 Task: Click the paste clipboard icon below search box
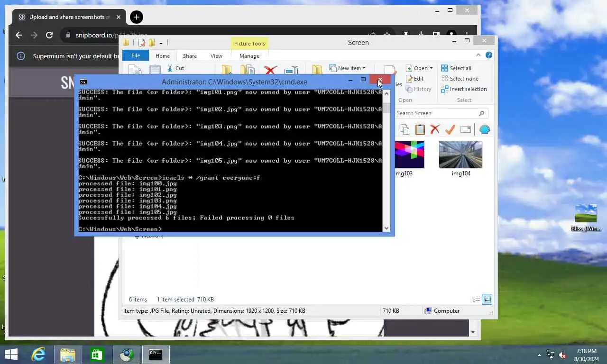pos(420,129)
